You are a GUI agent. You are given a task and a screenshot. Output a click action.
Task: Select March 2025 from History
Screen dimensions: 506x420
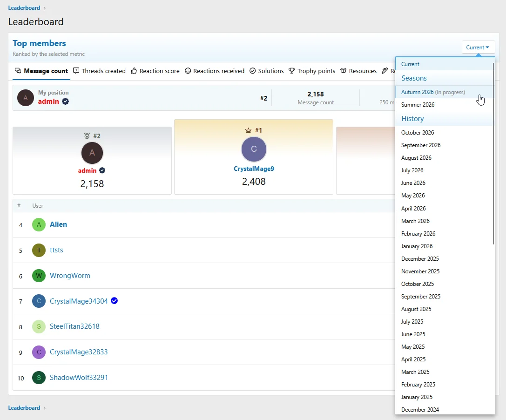(x=445, y=372)
